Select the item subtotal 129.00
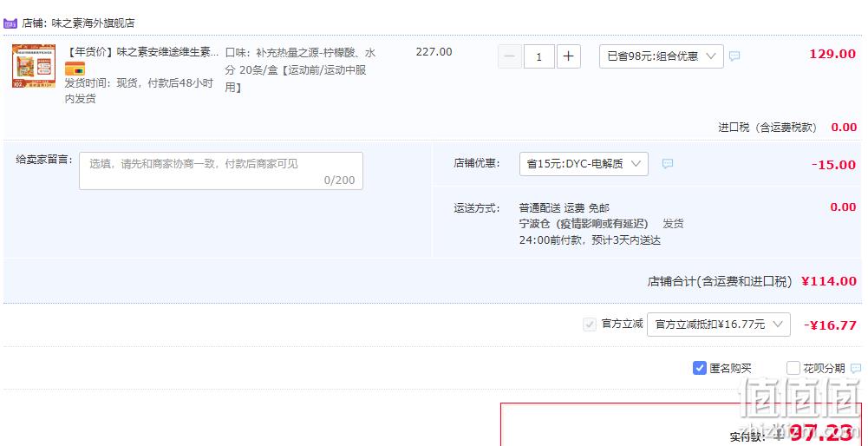868x446 pixels. (x=832, y=55)
